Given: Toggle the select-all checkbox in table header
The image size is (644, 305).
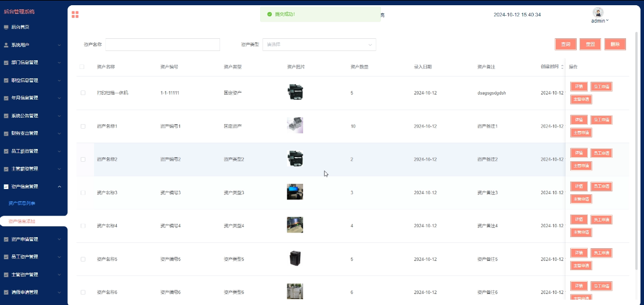Looking at the screenshot, I should [x=82, y=67].
